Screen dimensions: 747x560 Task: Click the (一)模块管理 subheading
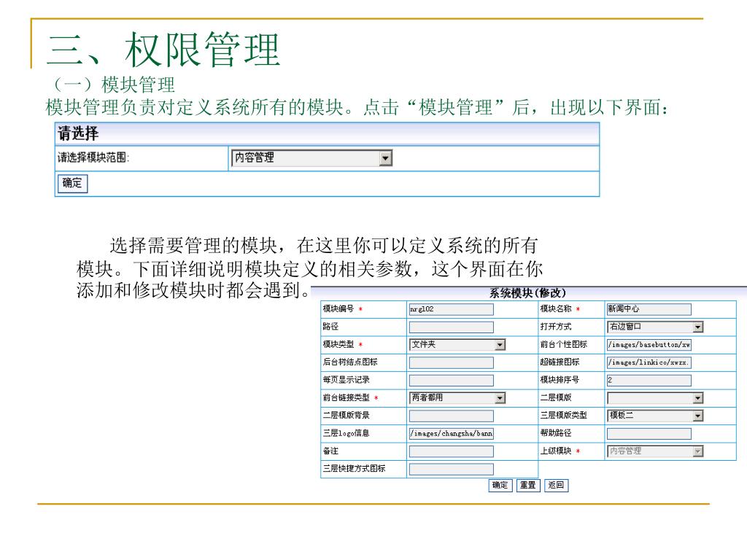113,85
